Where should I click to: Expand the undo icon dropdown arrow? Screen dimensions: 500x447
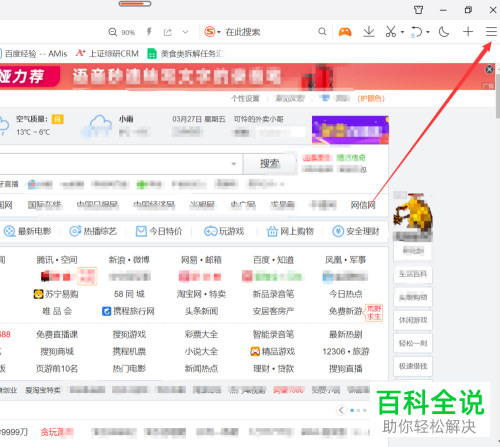(x=428, y=32)
